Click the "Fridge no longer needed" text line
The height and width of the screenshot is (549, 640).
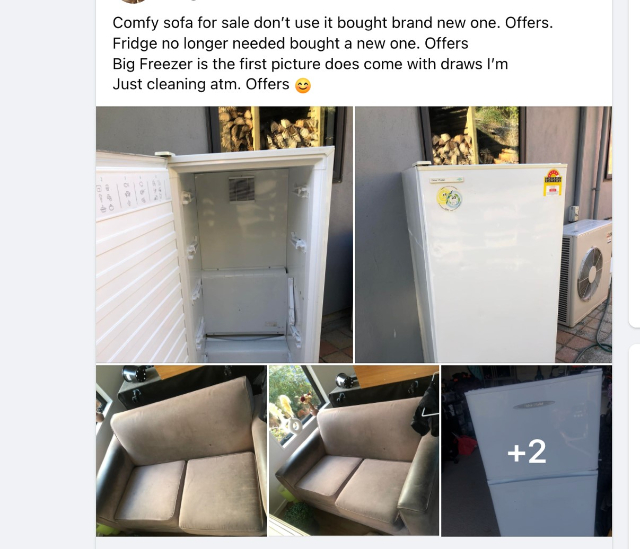click(x=290, y=43)
